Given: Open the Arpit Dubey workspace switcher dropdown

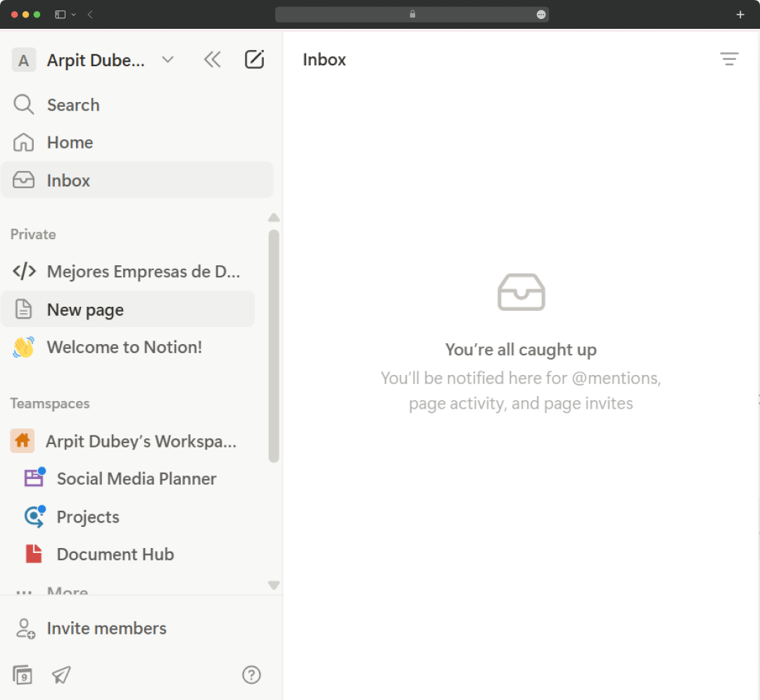Looking at the screenshot, I should click(x=167, y=60).
